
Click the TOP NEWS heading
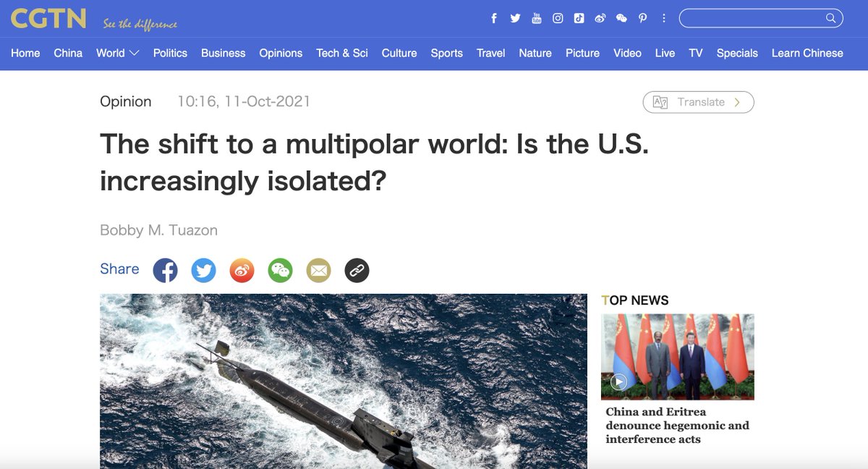635,300
